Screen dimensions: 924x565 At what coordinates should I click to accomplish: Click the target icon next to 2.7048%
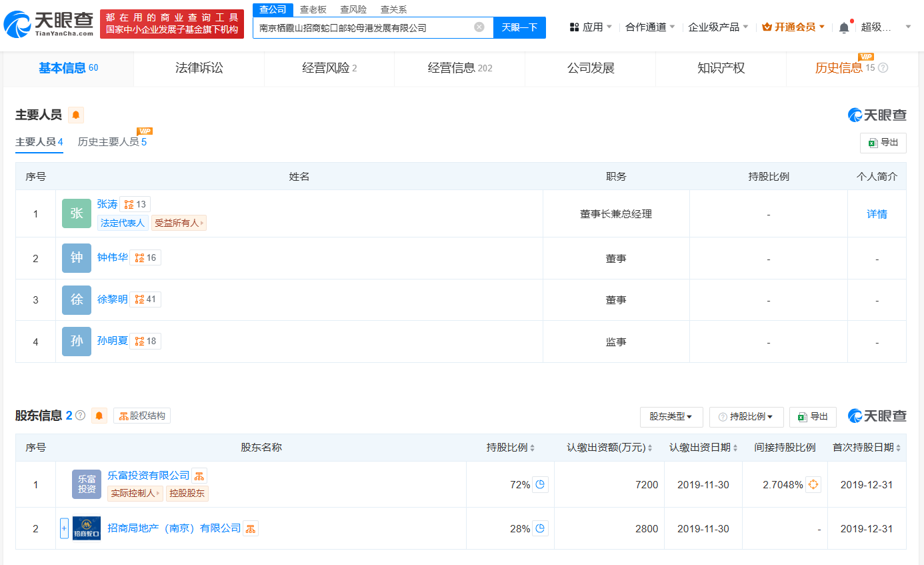813,485
